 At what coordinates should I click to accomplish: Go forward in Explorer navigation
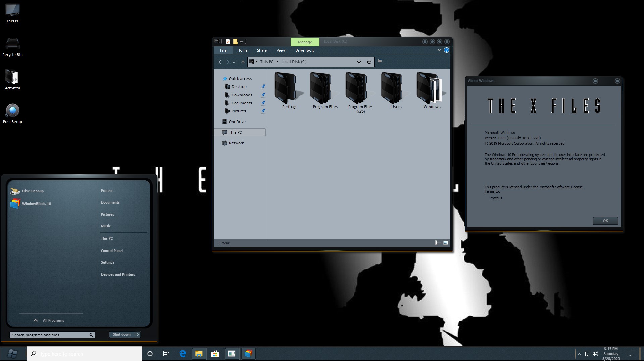click(228, 62)
